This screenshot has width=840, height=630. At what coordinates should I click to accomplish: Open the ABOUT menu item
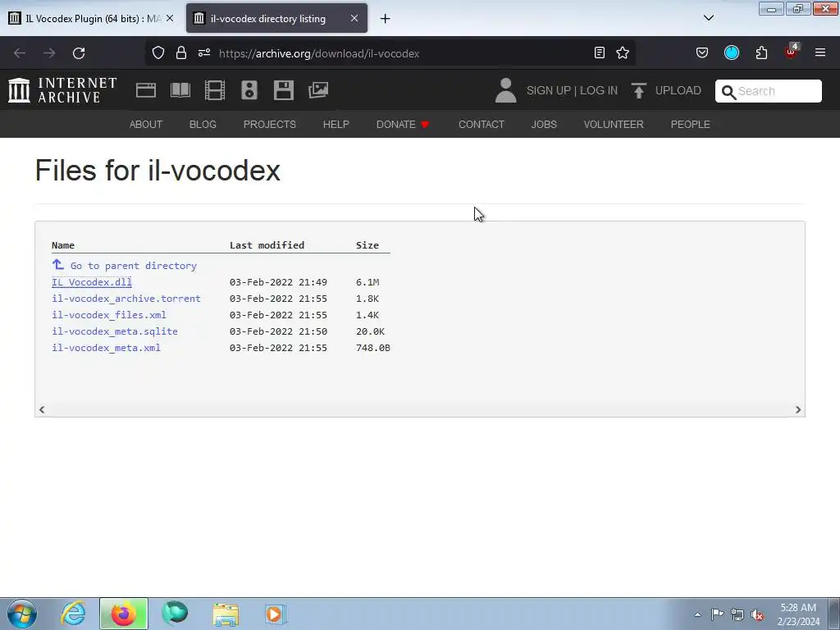point(146,125)
